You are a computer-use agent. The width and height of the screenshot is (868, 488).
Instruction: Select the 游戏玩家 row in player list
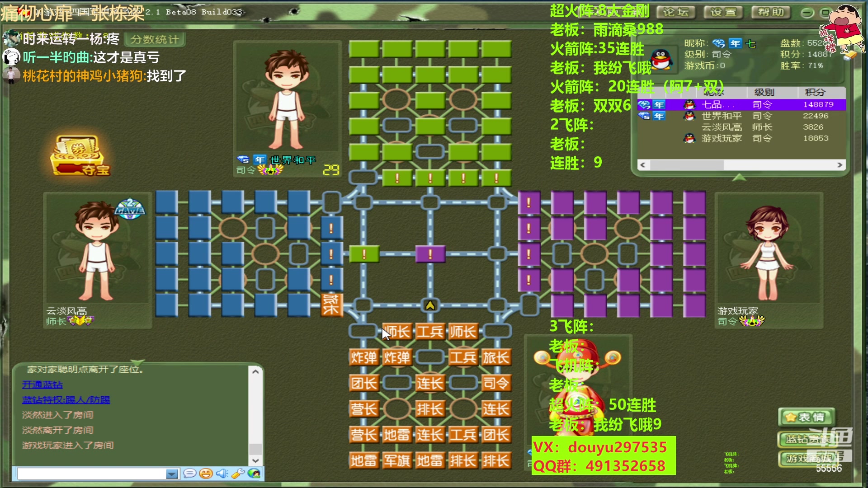coord(741,138)
